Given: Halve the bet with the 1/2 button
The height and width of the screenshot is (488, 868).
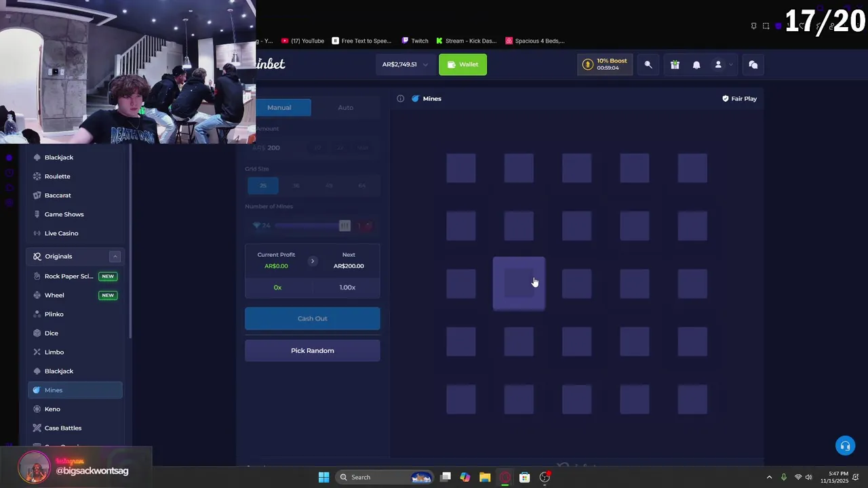Looking at the screenshot, I should tap(319, 148).
